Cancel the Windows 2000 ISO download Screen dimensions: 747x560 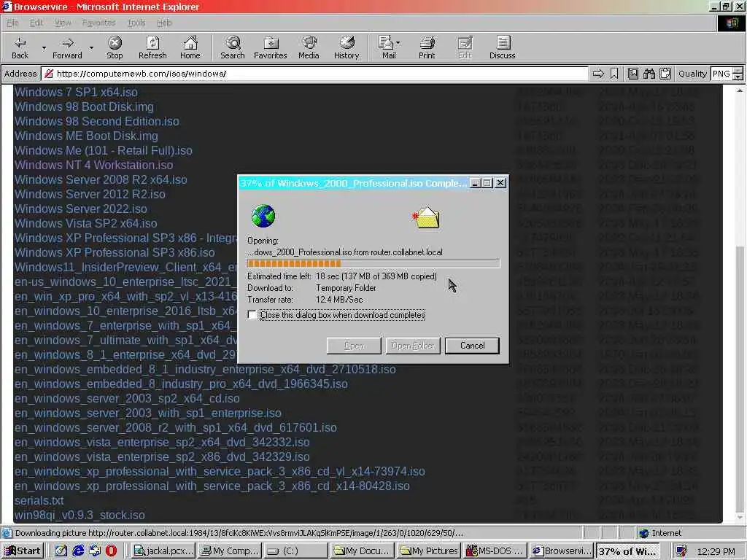coord(472,346)
